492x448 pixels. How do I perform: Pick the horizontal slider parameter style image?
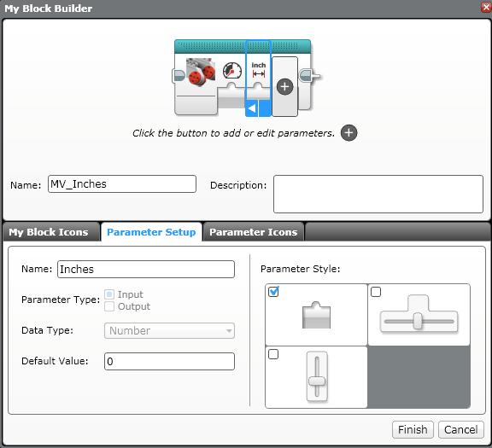419,314
